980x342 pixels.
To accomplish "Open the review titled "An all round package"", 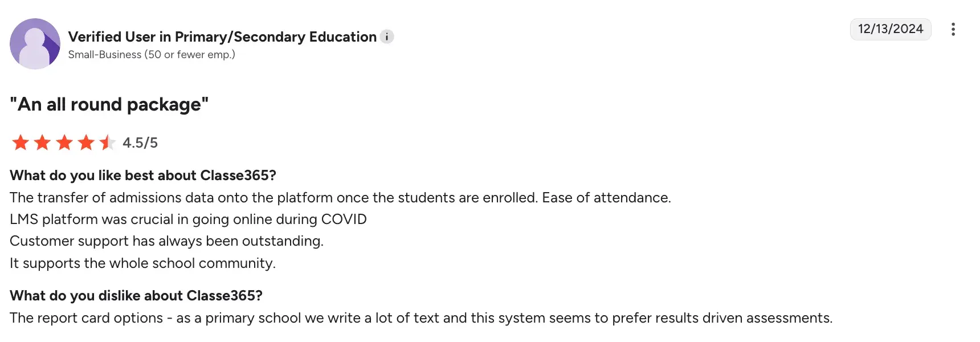I will (x=109, y=104).
